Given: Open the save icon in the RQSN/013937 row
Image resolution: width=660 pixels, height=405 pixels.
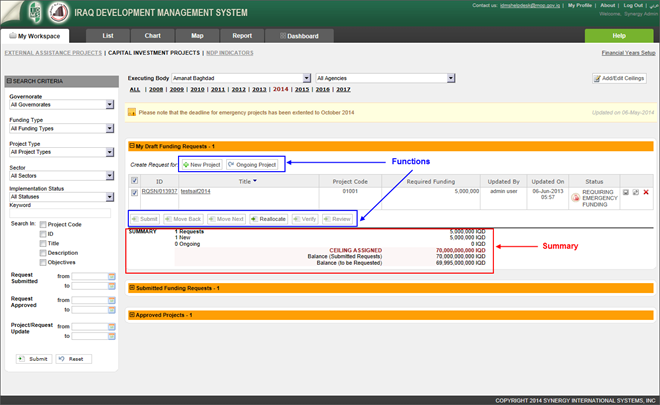Looking at the screenshot, I should click(626, 192).
